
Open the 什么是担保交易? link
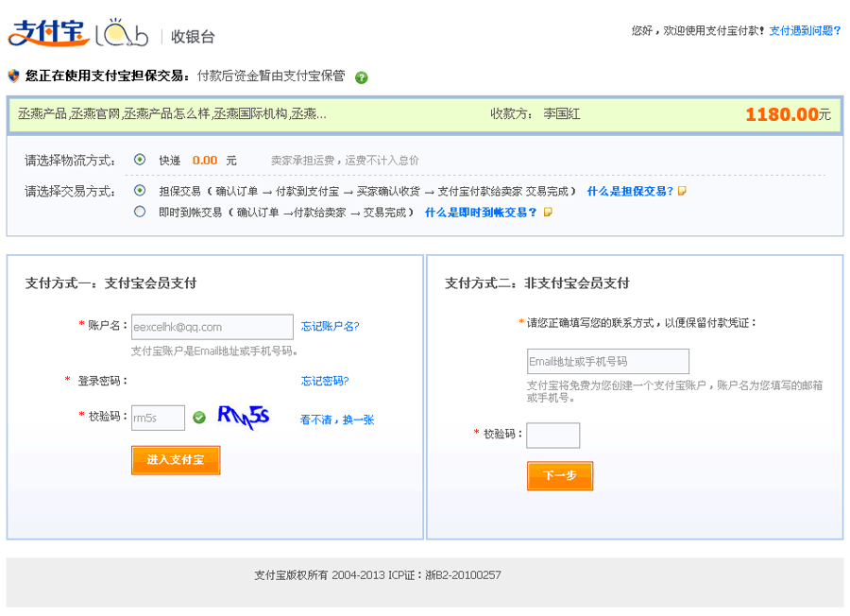[631, 191]
